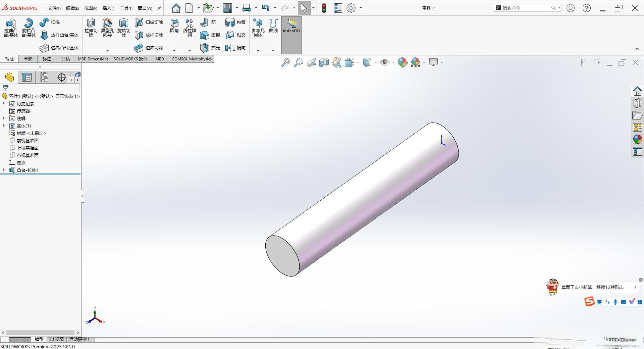Open the 工具(T) menu
This screenshot has width=644, height=349.
pos(126,8)
